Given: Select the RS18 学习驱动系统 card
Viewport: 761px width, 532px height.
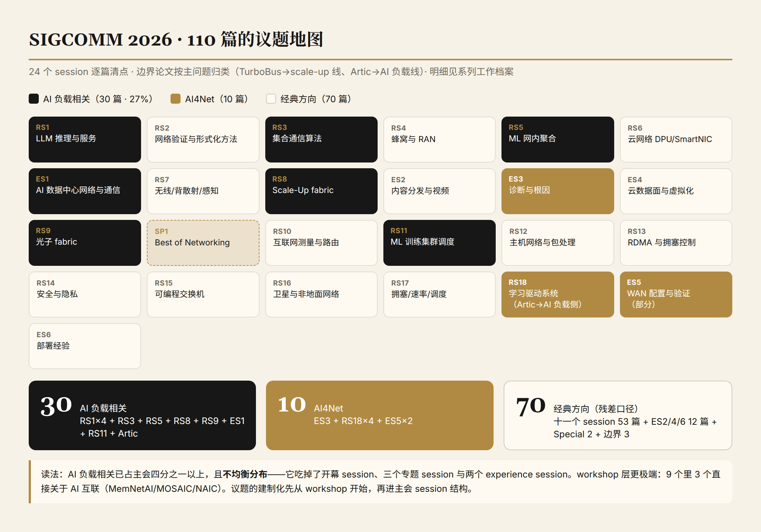Looking at the screenshot, I should 558,295.
